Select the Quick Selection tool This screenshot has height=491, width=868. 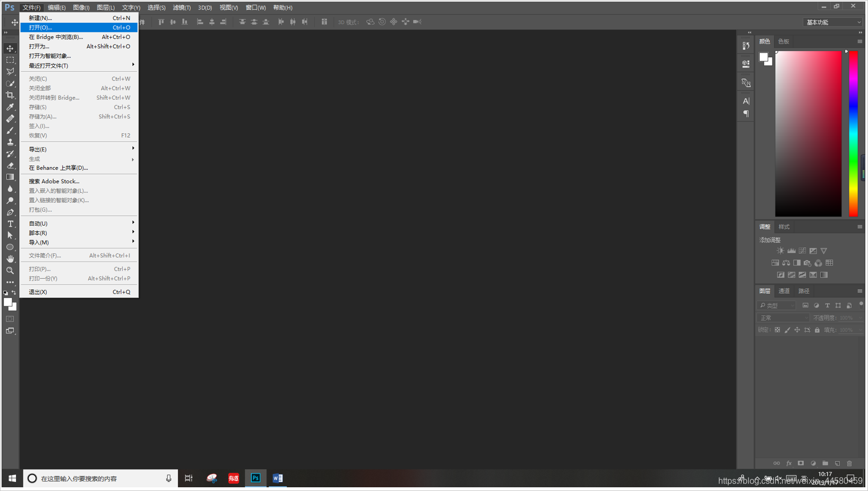click(x=10, y=83)
